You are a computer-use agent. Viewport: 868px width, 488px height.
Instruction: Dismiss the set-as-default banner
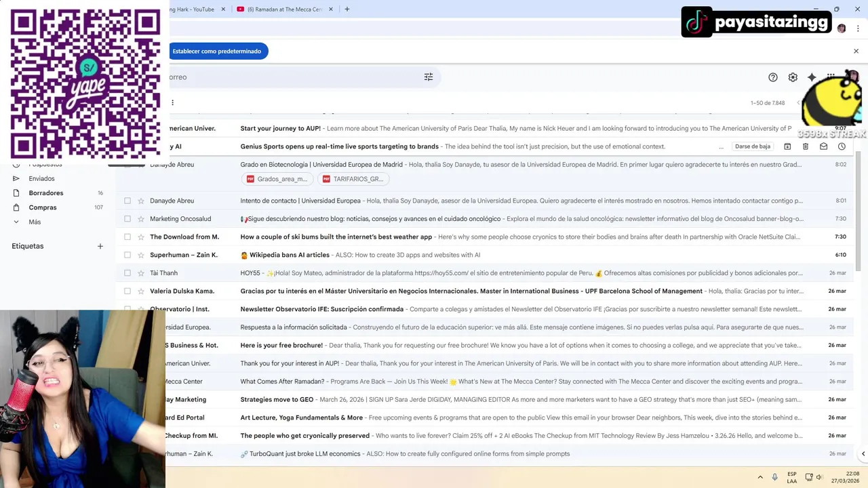pos(856,52)
